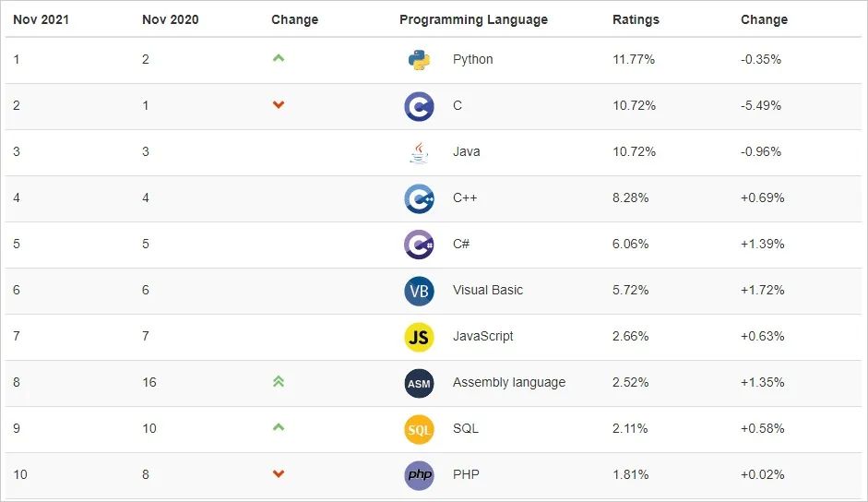Click the Python logo icon
Viewport: 868px width, 502px height.
click(419, 60)
